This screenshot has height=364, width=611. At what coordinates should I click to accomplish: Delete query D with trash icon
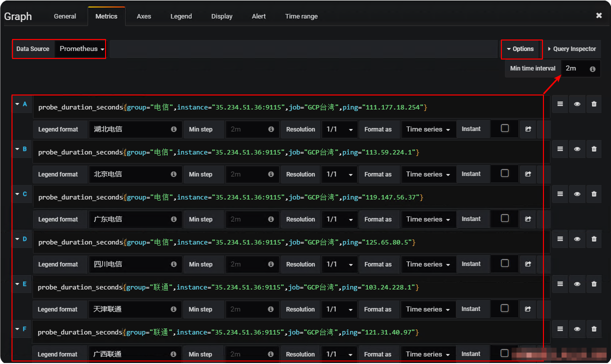tap(594, 239)
